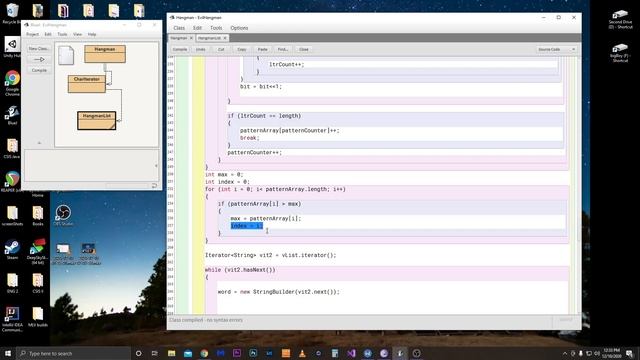Screen dimensions: 640x360
Task: Click Compile in the BlueJ project window
Action: [x=39, y=71]
